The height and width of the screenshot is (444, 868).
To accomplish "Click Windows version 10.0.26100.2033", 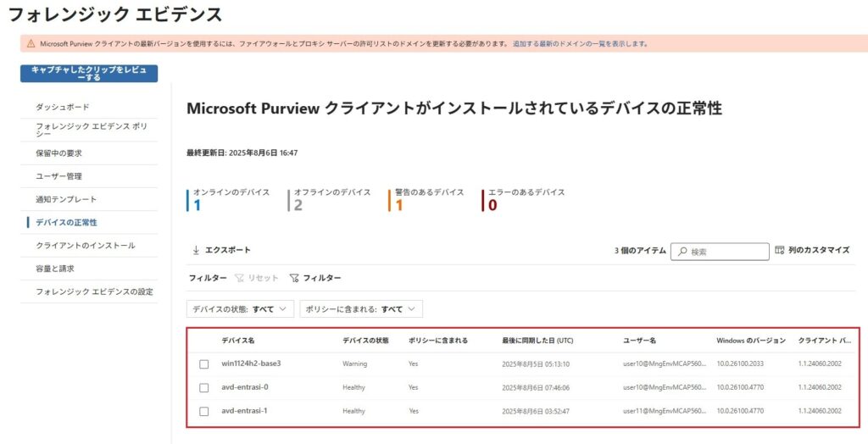I will (740, 364).
